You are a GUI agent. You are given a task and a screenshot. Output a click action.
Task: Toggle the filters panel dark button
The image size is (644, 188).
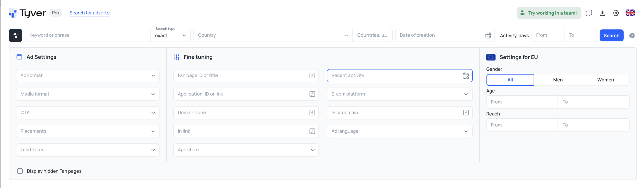point(16,35)
